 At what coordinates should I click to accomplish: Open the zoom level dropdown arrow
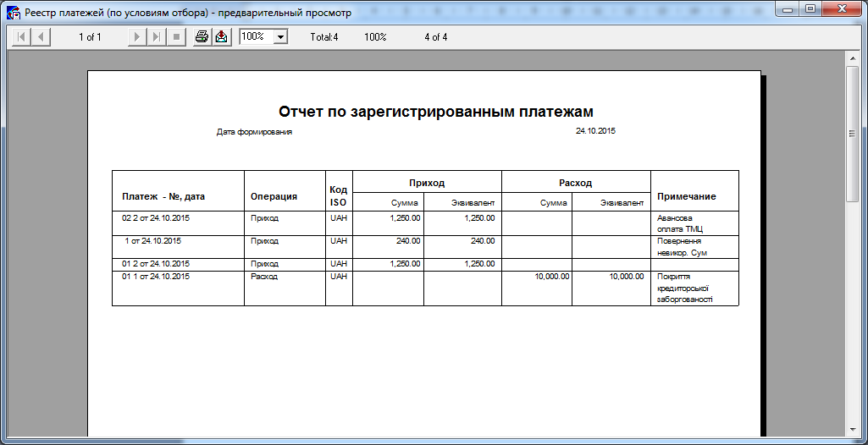[281, 37]
